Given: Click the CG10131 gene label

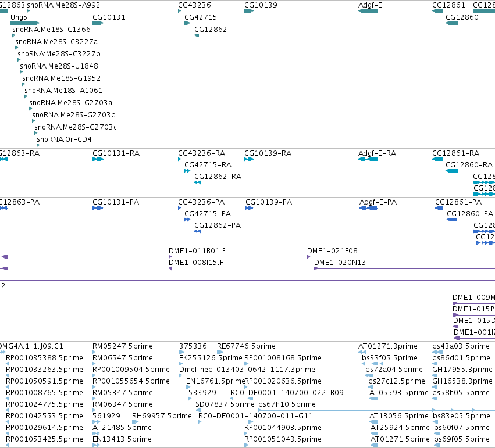Looking at the screenshot, I should pos(109,17).
